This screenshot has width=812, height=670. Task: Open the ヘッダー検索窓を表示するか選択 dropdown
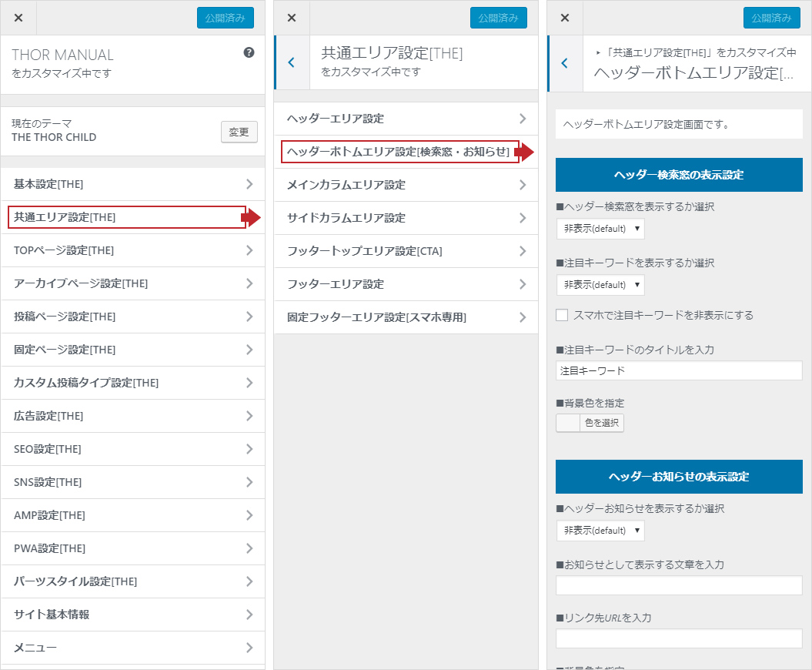click(600, 229)
